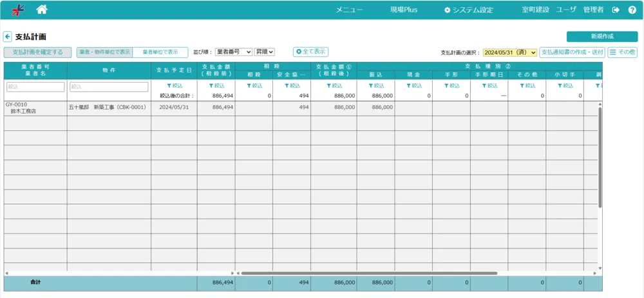This screenshot has width=644, height=298.
Task: Click the horizontal scrollbar below the table
Action: click(x=367, y=273)
